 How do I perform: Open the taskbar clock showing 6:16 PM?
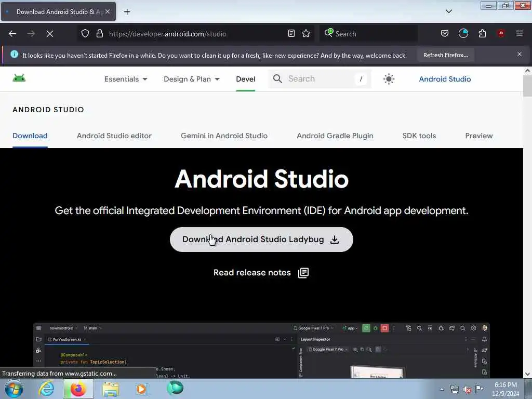(x=505, y=389)
